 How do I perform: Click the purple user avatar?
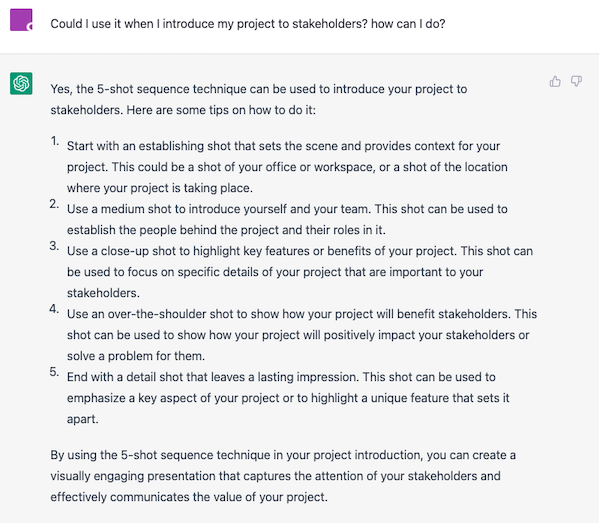click(x=21, y=20)
